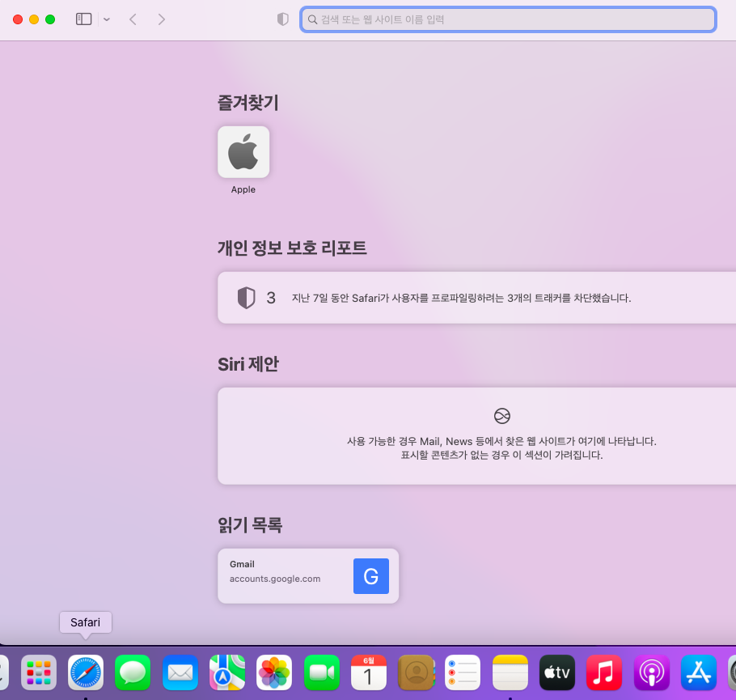The width and height of the screenshot is (736, 700).
Task: Open Podcasts from the Dock
Action: 652,672
